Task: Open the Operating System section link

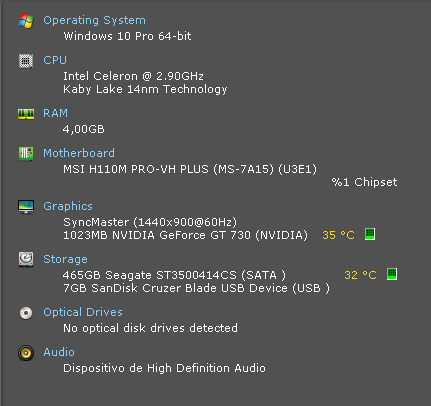Action: 94,20
